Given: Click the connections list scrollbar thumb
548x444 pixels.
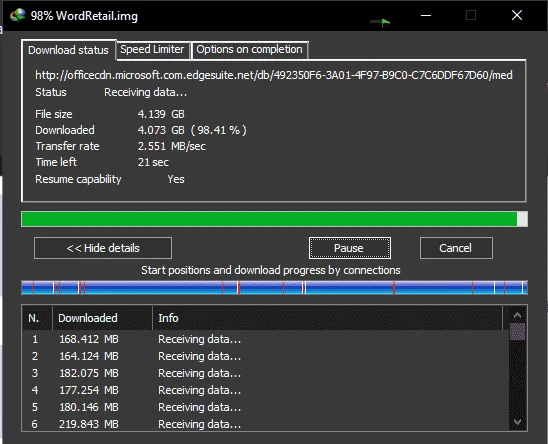Looking at the screenshot, I should pos(518,331).
